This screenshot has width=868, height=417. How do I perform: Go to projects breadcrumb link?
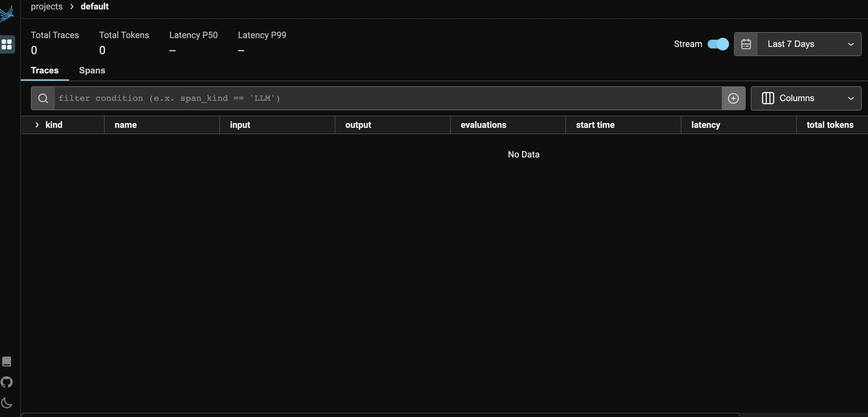pos(47,6)
